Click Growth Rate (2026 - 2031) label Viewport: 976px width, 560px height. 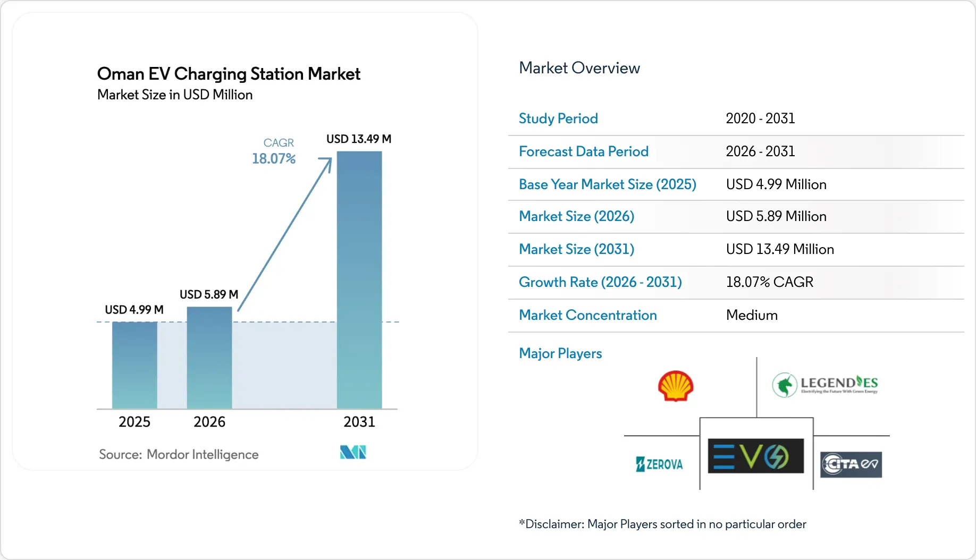pyautogui.click(x=600, y=282)
